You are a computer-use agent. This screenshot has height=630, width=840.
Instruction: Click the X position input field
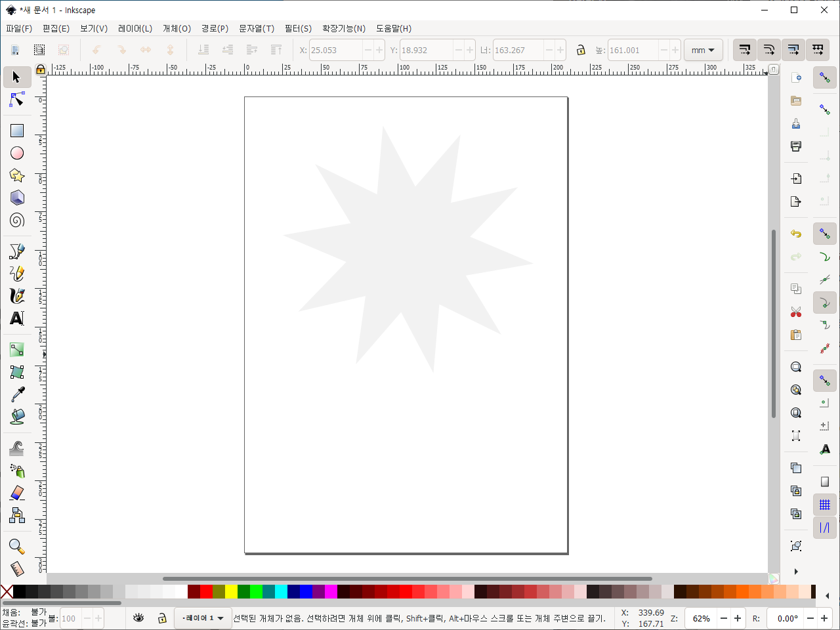(335, 50)
